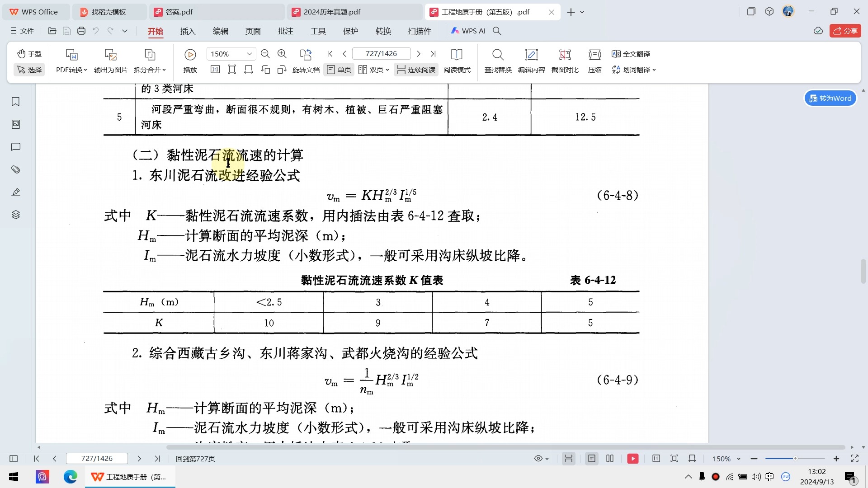Expand the 划词翻译 dropdown
The width and height of the screenshot is (868, 488).
(634, 70)
